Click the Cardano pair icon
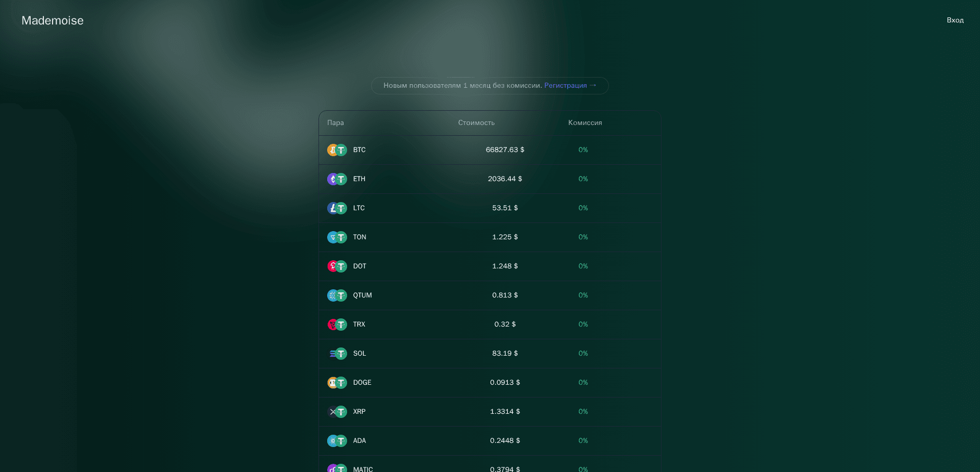The image size is (980, 472). (x=337, y=441)
